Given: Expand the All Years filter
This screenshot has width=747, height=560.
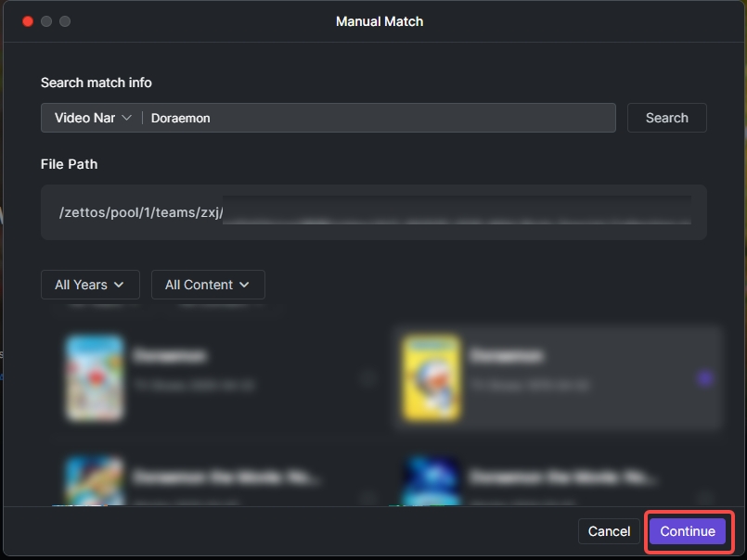Looking at the screenshot, I should [x=90, y=285].
